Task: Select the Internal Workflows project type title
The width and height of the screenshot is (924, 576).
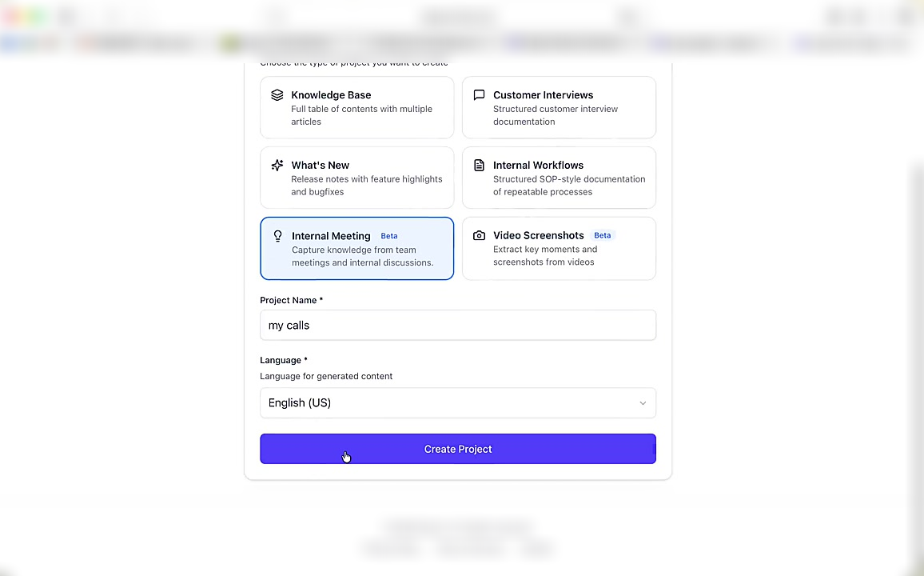Action: click(538, 166)
